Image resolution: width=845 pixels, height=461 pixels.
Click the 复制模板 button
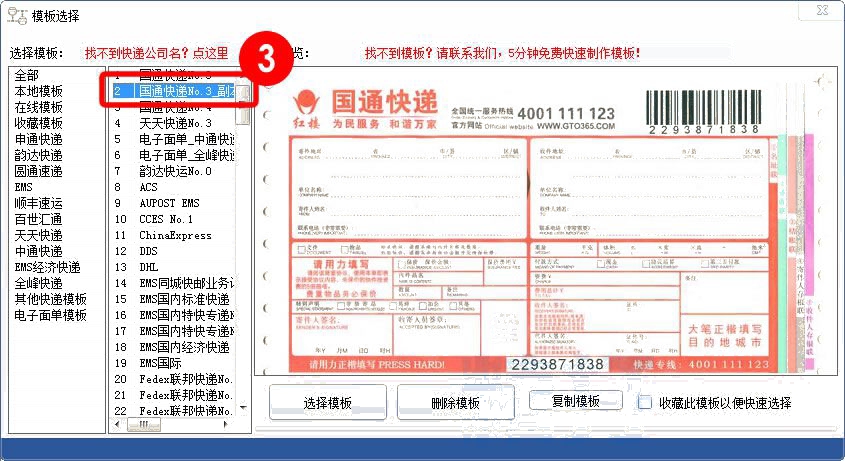575,401
